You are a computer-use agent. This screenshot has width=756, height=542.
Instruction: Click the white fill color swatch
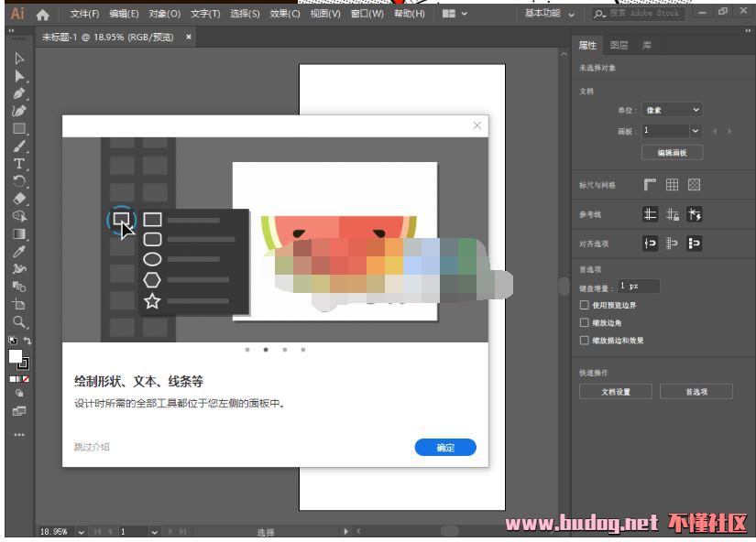(x=16, y=356)
